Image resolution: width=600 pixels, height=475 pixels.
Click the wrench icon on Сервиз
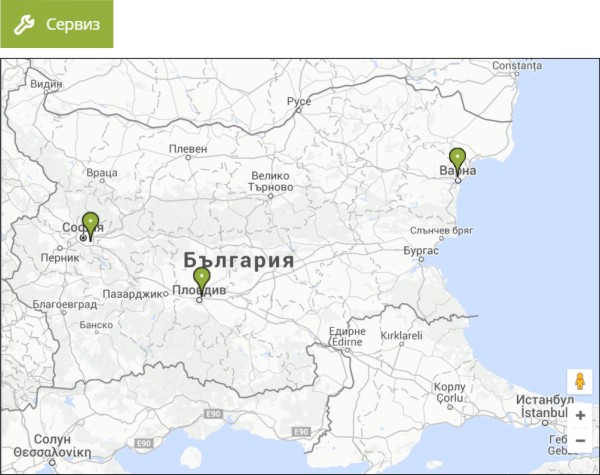[x=24, y=25]
